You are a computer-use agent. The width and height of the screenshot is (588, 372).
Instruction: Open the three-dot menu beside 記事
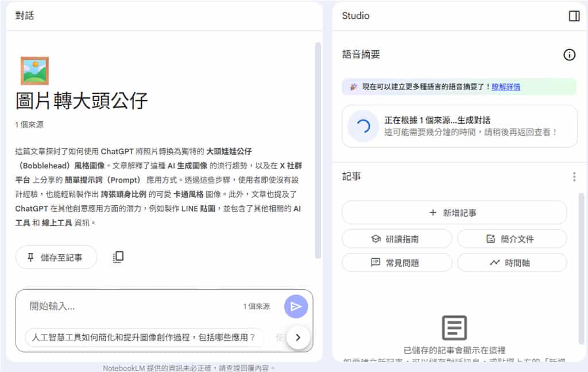(574, 177)
